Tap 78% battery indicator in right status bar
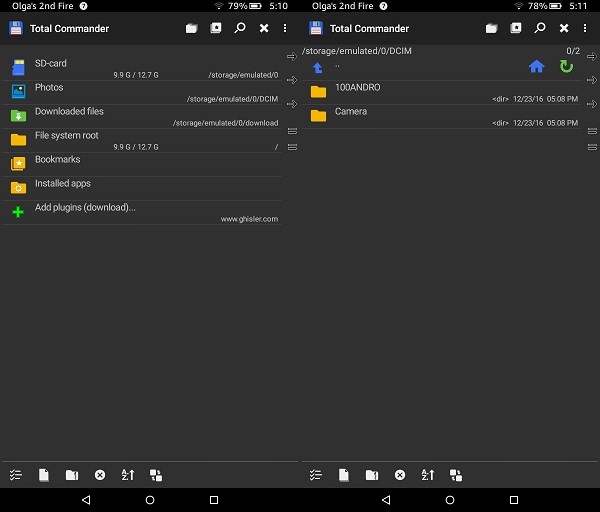The image size is (600, 512). coord(545,6)
